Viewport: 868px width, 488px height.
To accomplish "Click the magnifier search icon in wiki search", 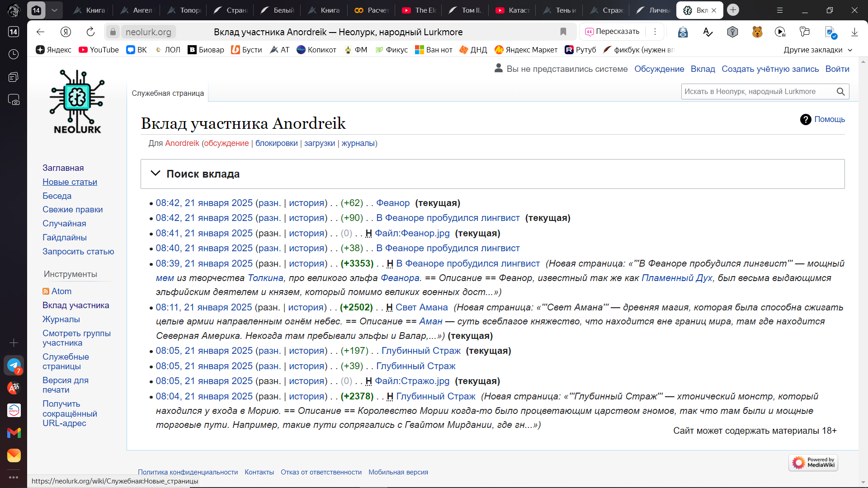I will pyautogui.click(x=840, y=92).
